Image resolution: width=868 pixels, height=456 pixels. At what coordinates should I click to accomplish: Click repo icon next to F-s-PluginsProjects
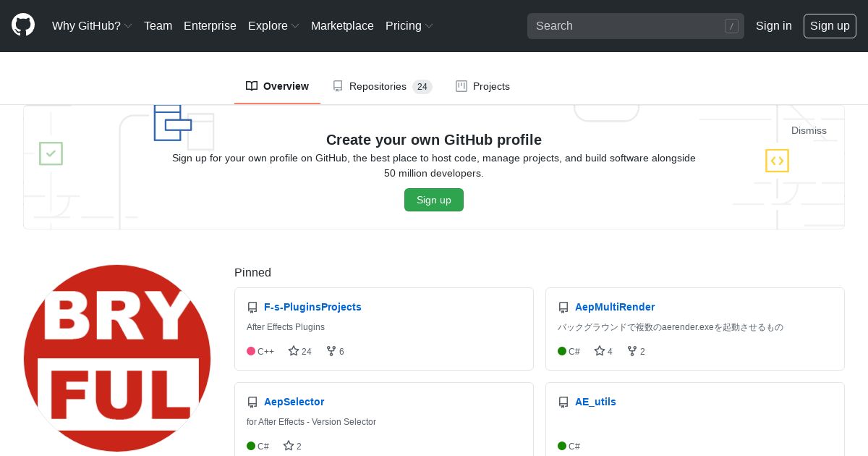click(252, 308)
